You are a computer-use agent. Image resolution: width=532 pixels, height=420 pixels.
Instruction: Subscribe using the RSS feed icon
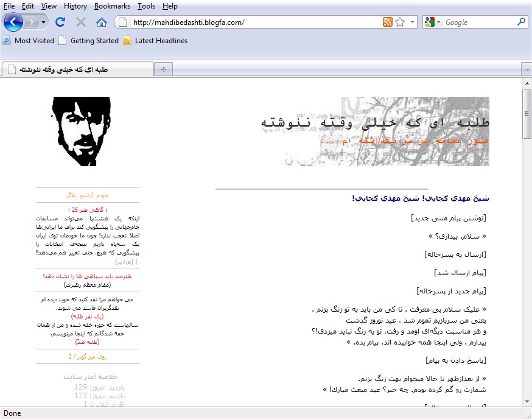click(x=388, y=23)
